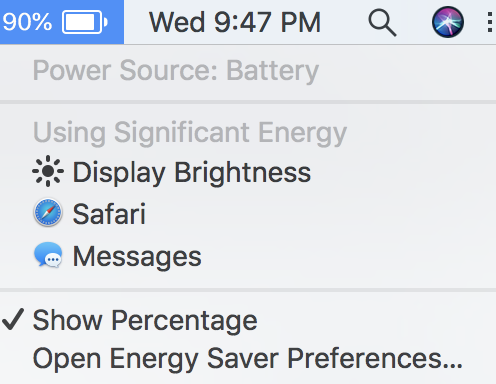Viewport: 496px width, 384px height.
Task: Click the 90% battery percentage text
Action: pos(27,22)
